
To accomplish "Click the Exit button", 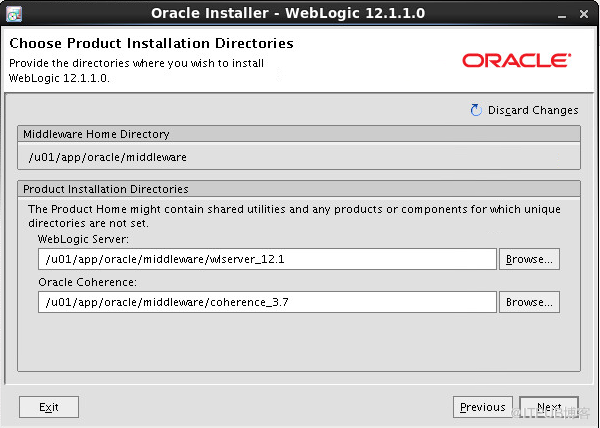I will click(49, 407).
